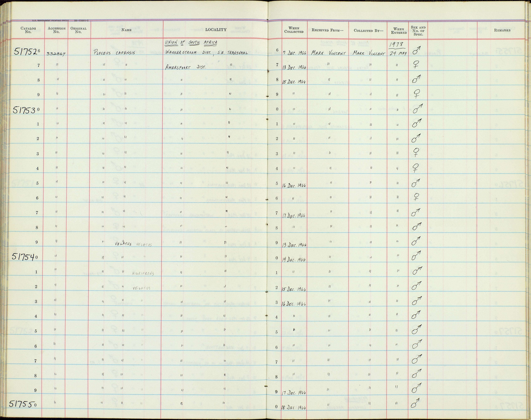
Task: Click the Accession No. column header
Action: pos(57,30)
